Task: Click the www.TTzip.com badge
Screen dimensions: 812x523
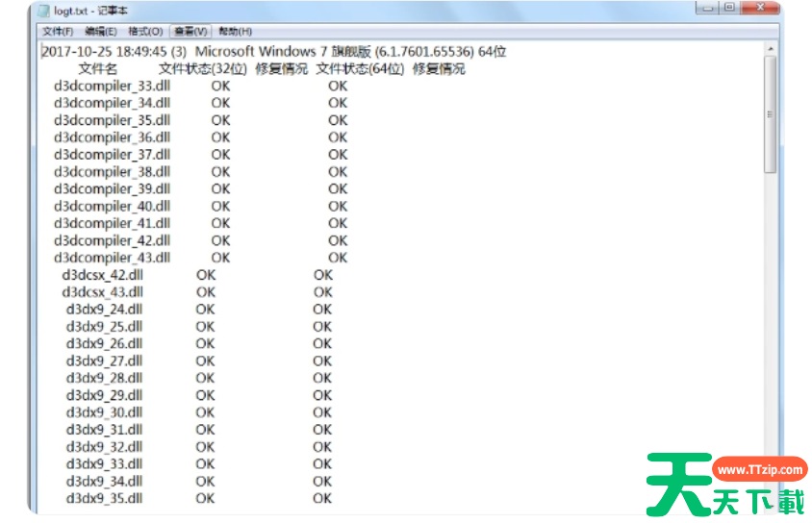Action: pyautogui.click(x=759, y=470)
